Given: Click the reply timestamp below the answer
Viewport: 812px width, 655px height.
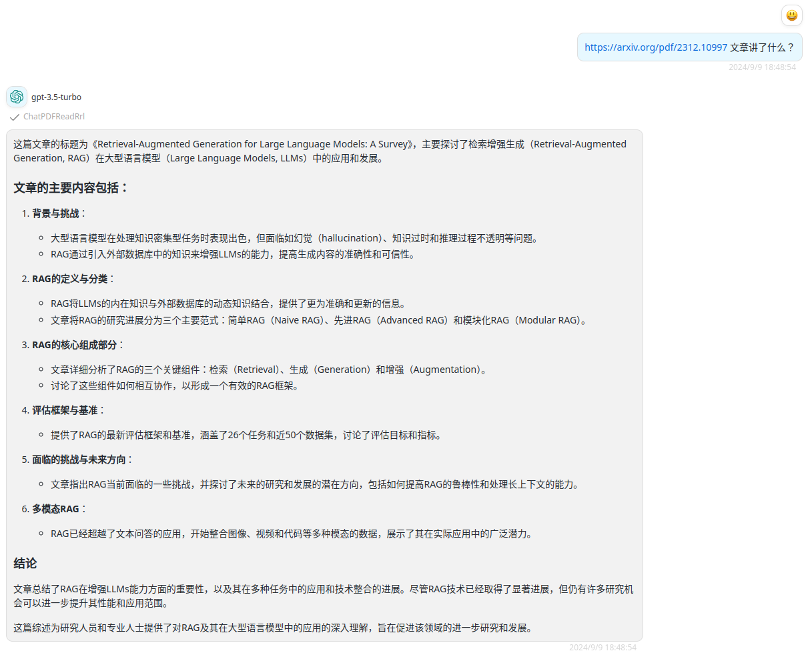Looking at the screenshot, I should pyautogui.click(x=602, y=648).
